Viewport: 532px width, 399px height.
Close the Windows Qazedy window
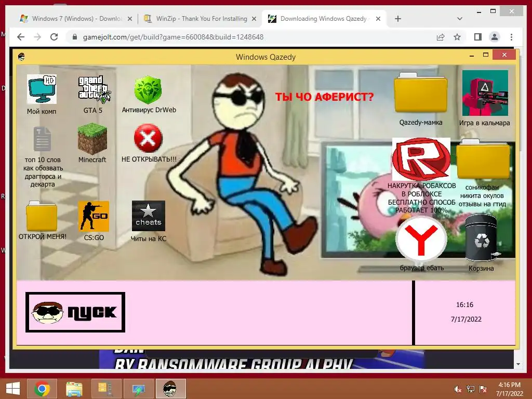point(504,55)
